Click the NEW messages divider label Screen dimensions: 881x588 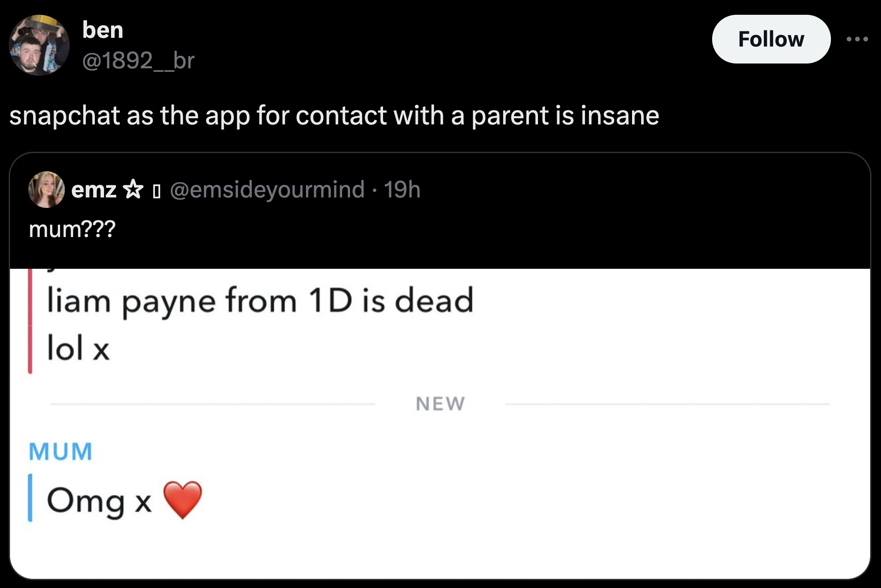click(440, 404)
